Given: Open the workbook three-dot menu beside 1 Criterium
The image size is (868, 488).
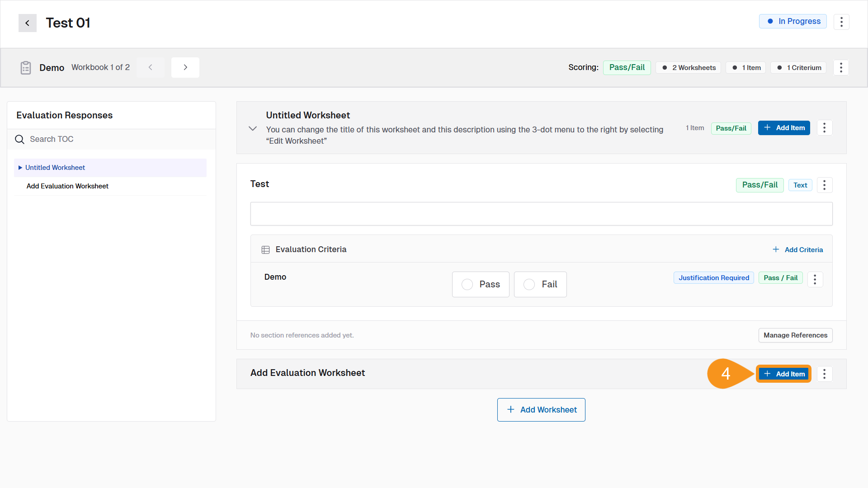Looking at the screenshot, I should pyautogui.click(x=841, y=68).
